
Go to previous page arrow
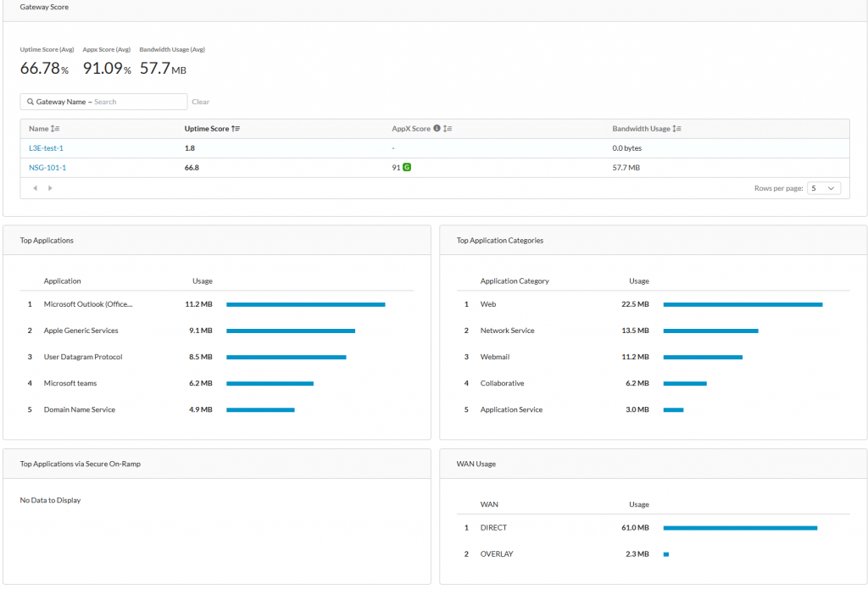click(x=36, y=188)
